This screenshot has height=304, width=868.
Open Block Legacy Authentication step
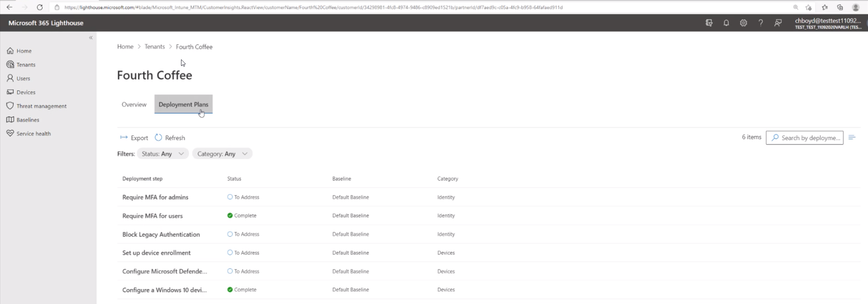click(161, 234)
